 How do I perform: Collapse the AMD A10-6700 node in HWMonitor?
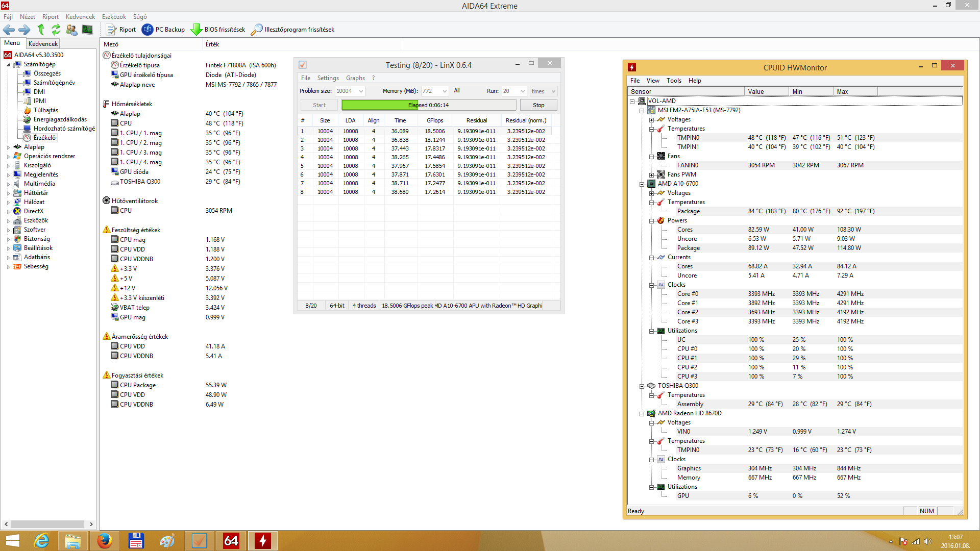(x=642, y=184)
